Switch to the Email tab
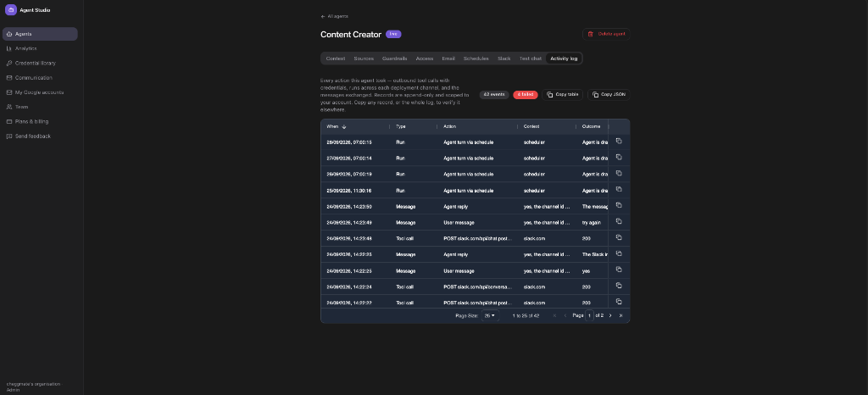 448,58
